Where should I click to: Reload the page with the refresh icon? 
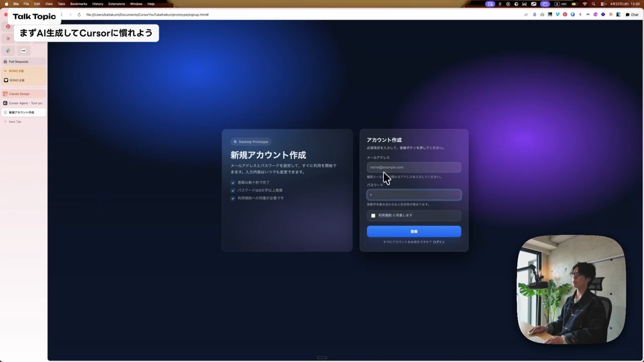(x=79, y=15)
